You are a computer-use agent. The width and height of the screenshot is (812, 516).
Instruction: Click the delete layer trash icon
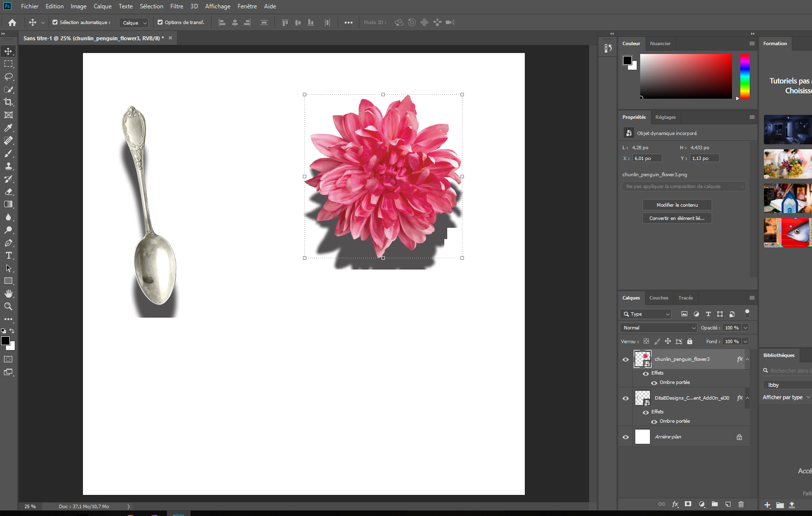[741, 504]
